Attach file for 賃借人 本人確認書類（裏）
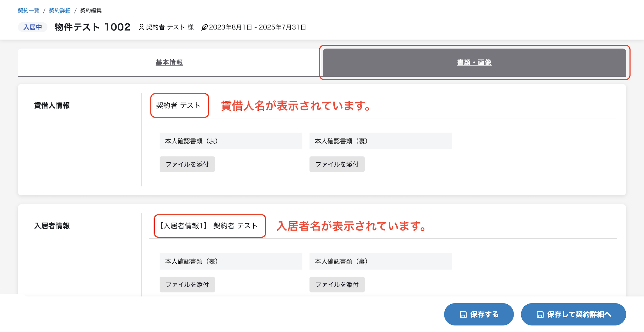The image size is (644, 332). point(337,164)
